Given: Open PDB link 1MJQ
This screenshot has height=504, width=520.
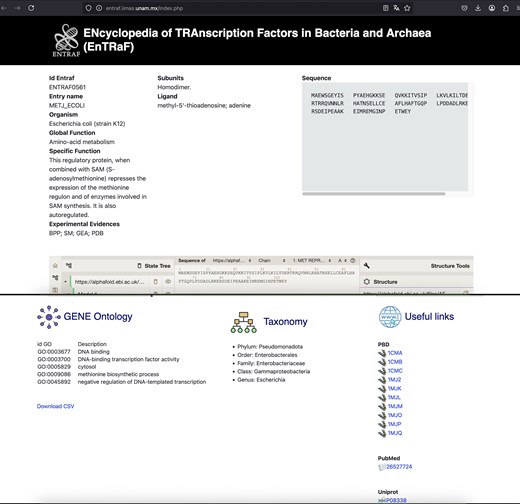Looking at the screenshot, I should pos(395,433).
